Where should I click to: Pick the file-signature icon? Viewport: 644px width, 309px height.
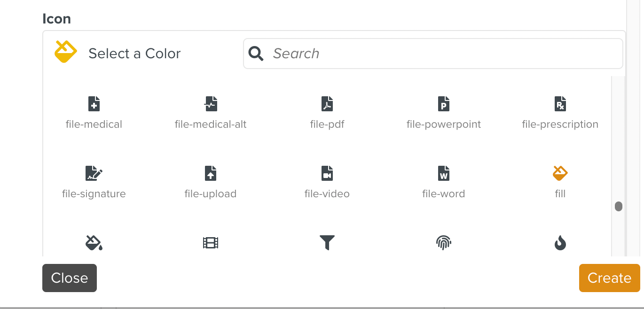[94, 173]
